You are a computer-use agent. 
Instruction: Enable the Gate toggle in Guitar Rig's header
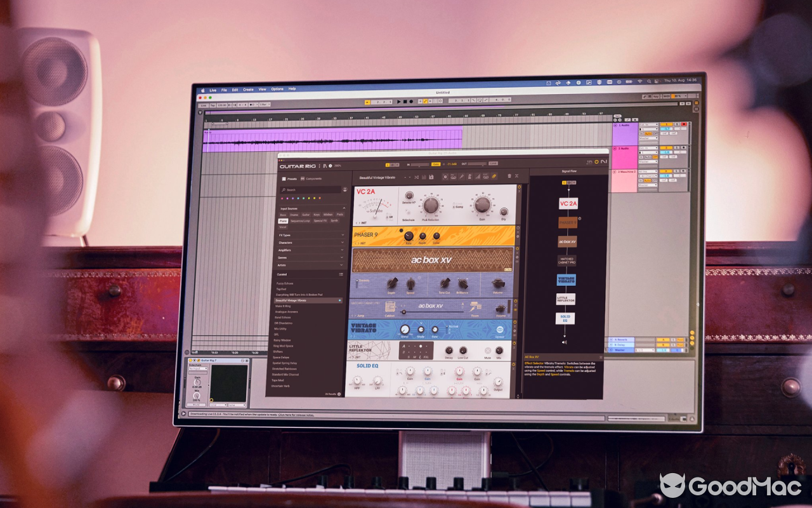(436, 164)
